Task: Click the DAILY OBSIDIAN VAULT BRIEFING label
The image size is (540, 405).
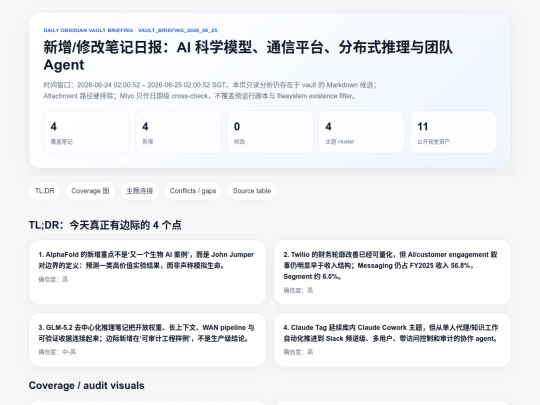Action: pos(130,30)
